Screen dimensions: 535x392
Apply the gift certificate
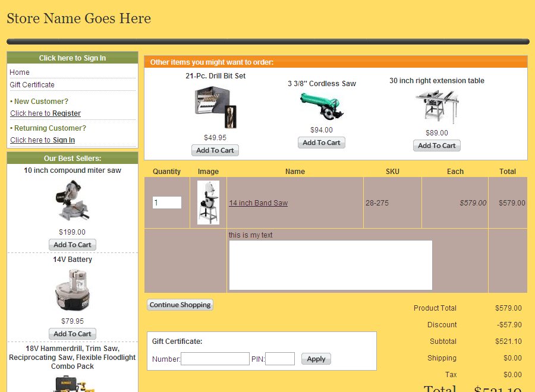(x=316, y=359)
